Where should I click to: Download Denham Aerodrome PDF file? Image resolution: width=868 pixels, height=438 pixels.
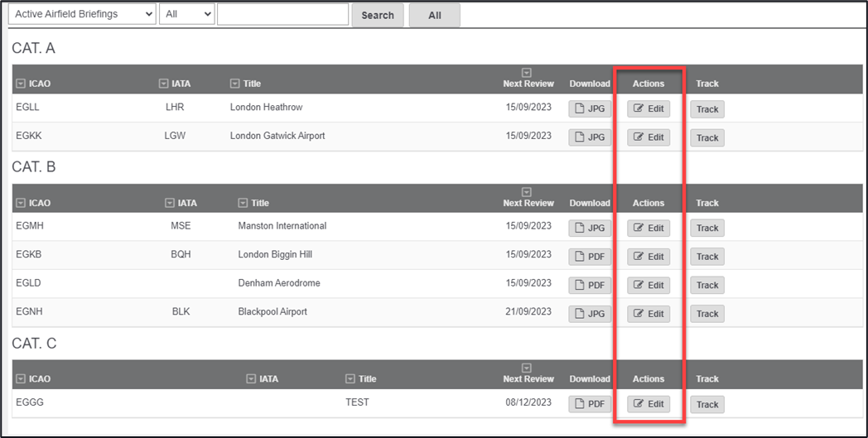tap(590, 286)
